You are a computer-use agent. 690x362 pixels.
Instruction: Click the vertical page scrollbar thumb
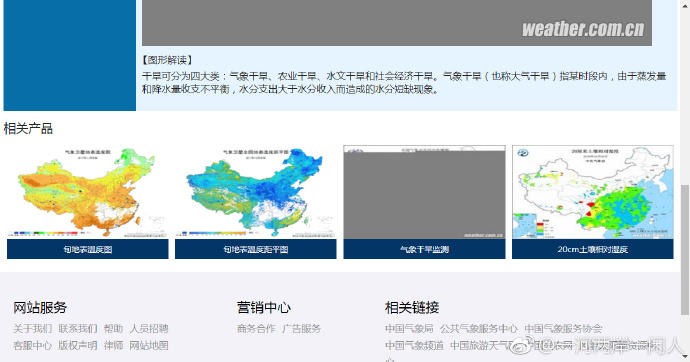click(685, 249)
